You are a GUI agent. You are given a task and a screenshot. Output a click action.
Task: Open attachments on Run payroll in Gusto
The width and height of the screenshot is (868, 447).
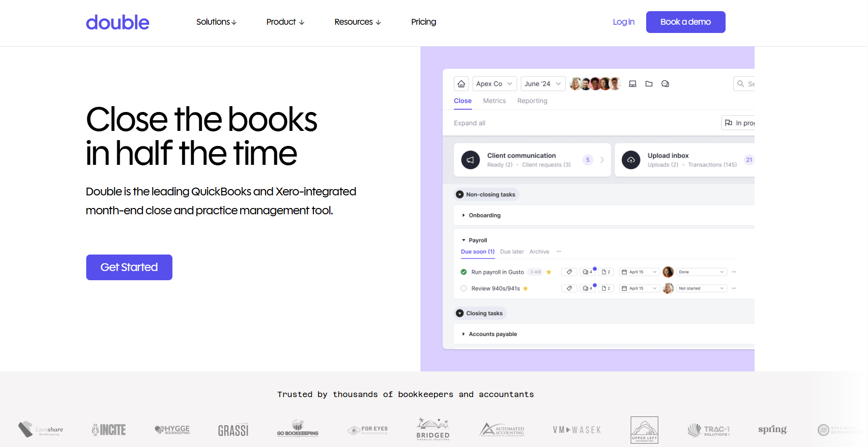[x=606, y=272]
